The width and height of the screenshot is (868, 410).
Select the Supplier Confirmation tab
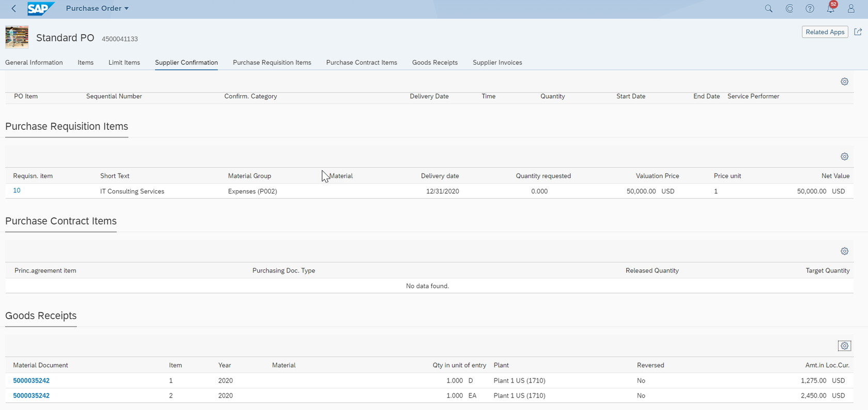pos(187,63)
